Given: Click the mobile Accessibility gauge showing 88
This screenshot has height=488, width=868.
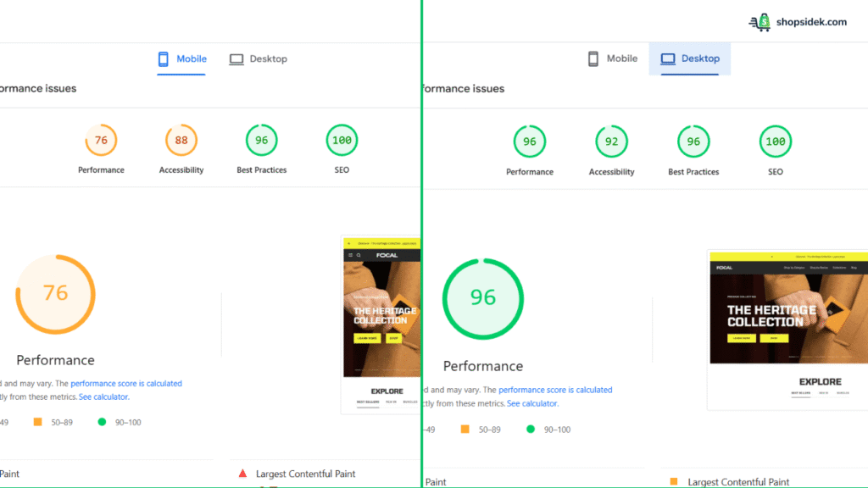Looking at the screenshot, I should point(181,140).
